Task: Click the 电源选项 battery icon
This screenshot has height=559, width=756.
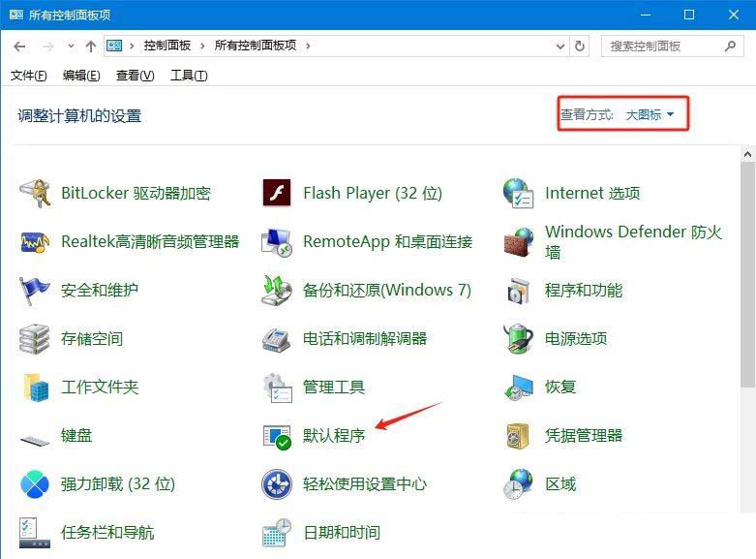Action: point(519,339)
